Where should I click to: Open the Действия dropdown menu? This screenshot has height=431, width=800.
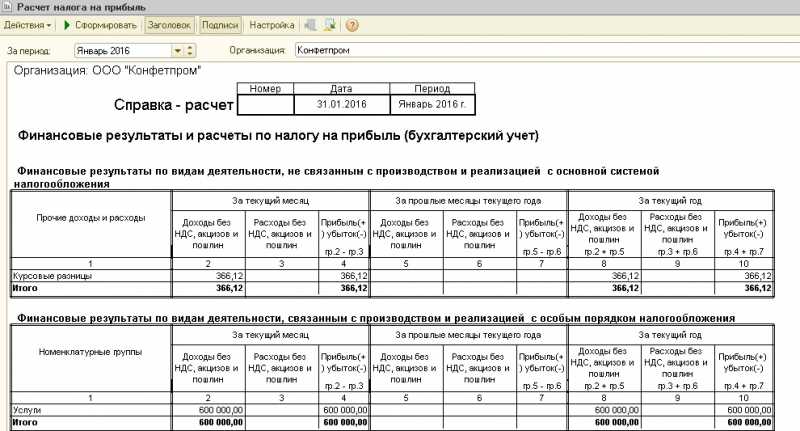(27, 25)
